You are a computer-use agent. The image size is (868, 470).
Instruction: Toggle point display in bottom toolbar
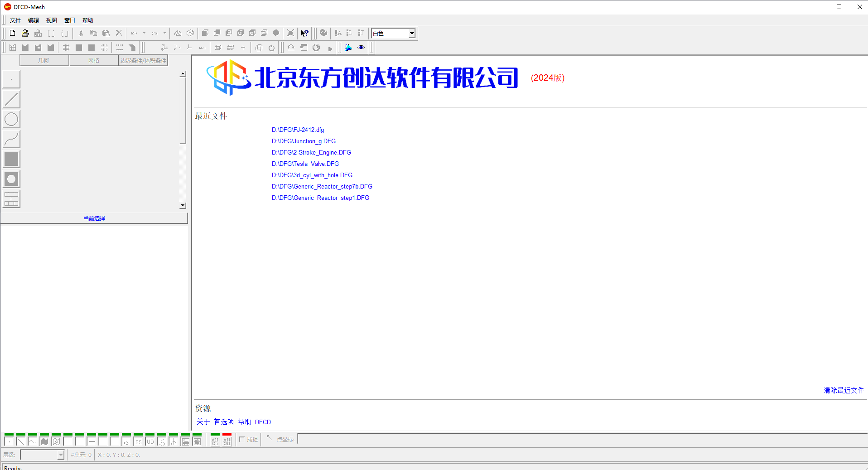[x=9, y=441]
